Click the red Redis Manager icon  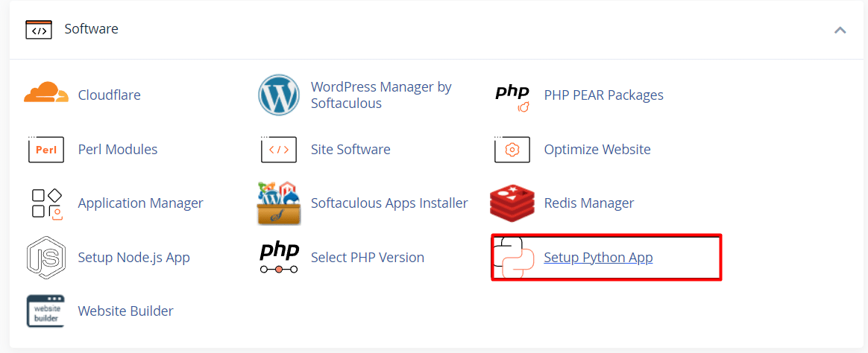point(512,203)
